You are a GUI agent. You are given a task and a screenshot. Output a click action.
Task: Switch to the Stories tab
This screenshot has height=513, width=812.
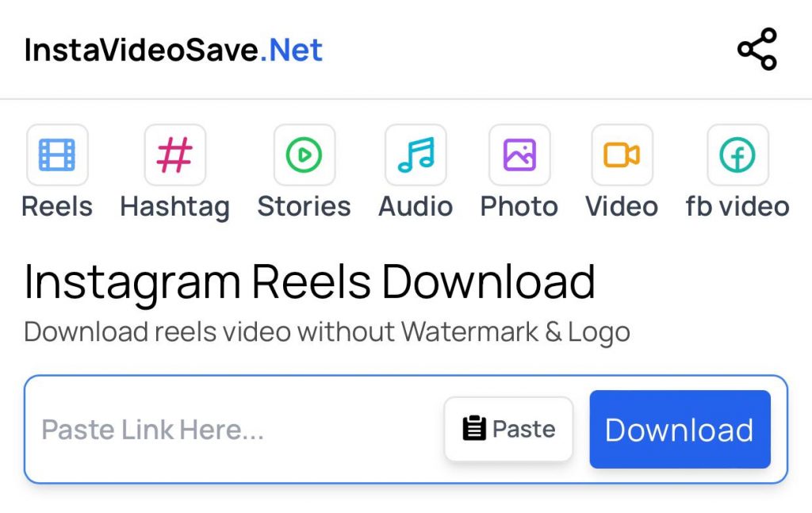point(304,207)
